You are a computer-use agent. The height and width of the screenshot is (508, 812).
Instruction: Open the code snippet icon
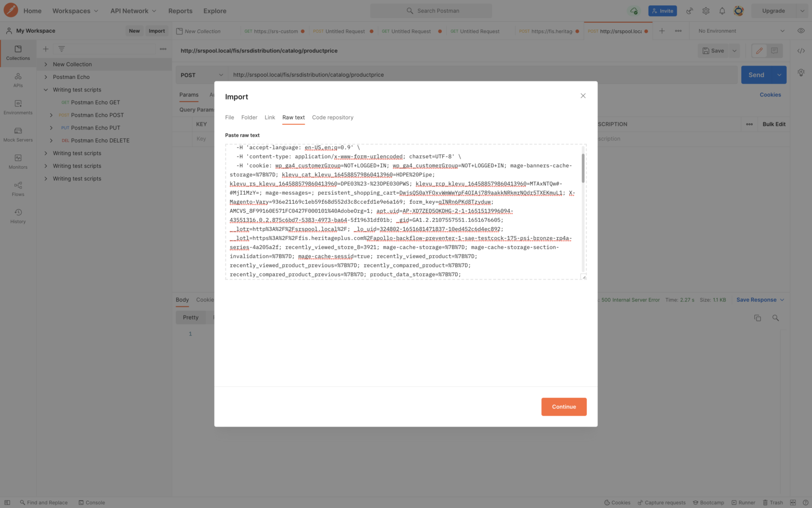[801, 51]
